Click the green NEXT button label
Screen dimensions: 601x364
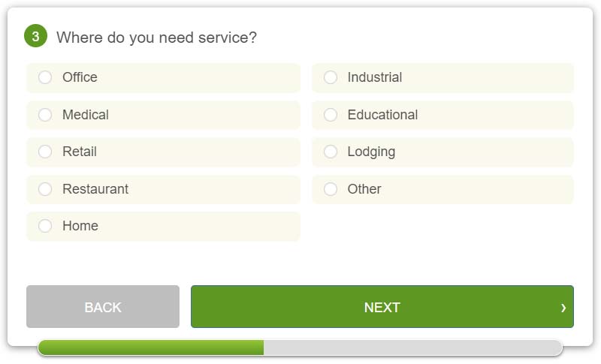[382, 308]
